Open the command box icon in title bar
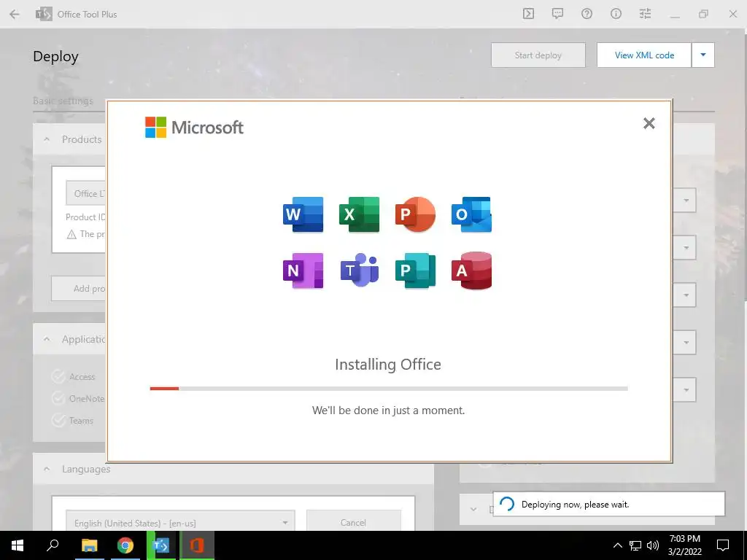 coord(528,14)
